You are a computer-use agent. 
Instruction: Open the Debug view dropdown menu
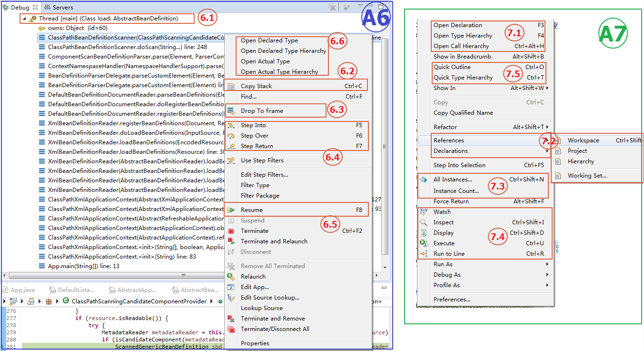[360, 7]
